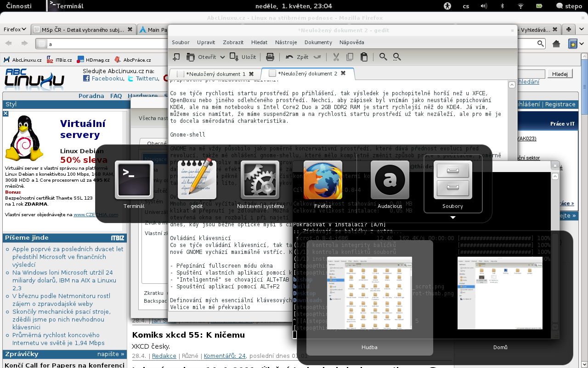
Task: Select Nastavení systému in the window switcher
Action: click(x=260, y=185)
